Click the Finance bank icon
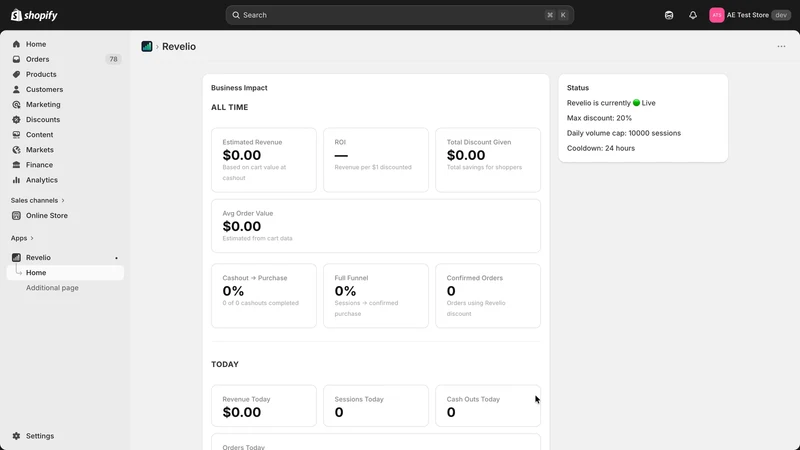The width and height of the screenshot is (800, 450). tap(16, 165)
